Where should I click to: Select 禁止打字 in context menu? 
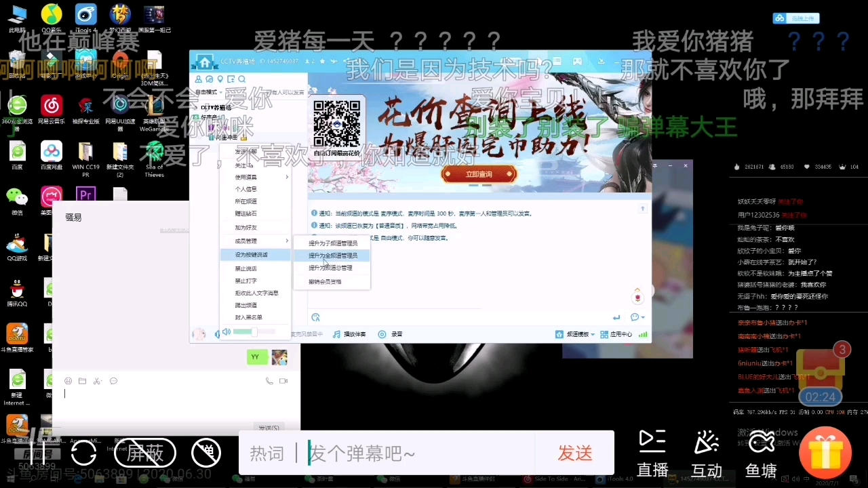[x=256, y=281]
